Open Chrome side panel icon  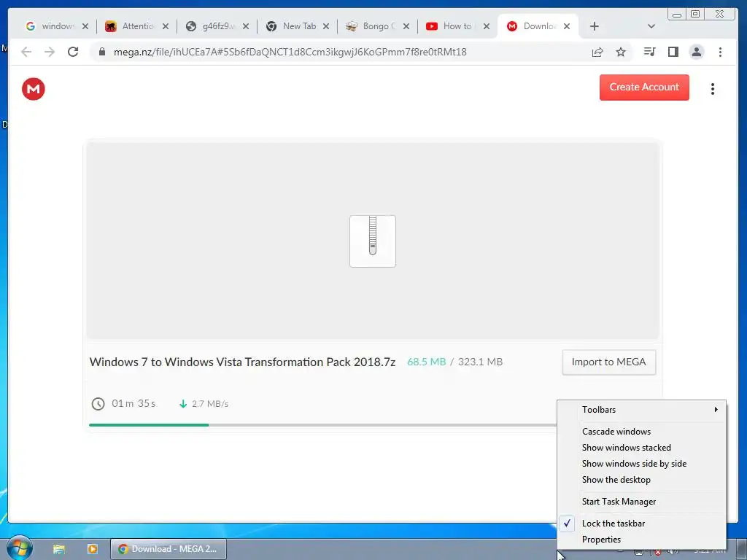click(x=673, y=52)
